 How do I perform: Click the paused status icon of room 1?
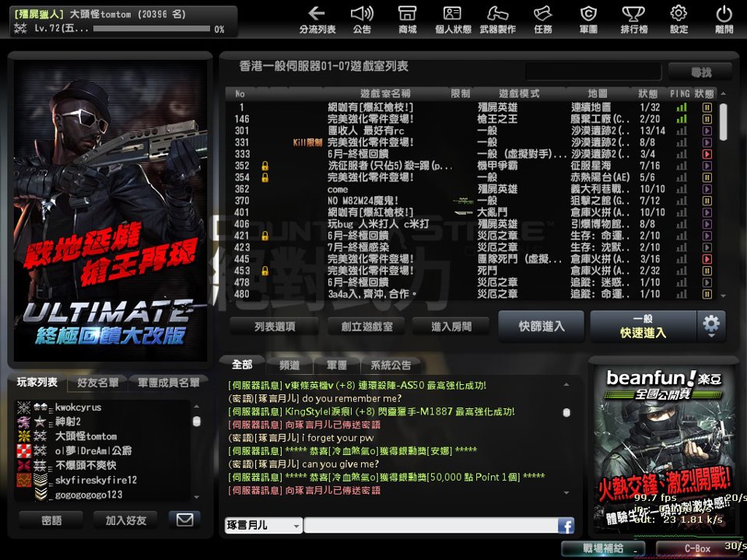tap(707, 107)
